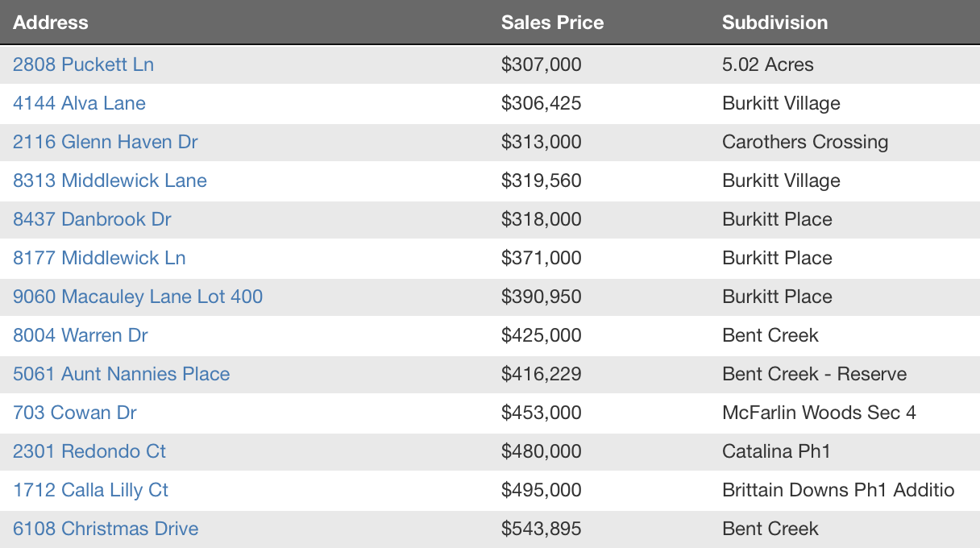Viewport: 980px width, 548px height.
Task: Click the Sales Price column header
Action: pyautogui.click(x=552, y=23)
